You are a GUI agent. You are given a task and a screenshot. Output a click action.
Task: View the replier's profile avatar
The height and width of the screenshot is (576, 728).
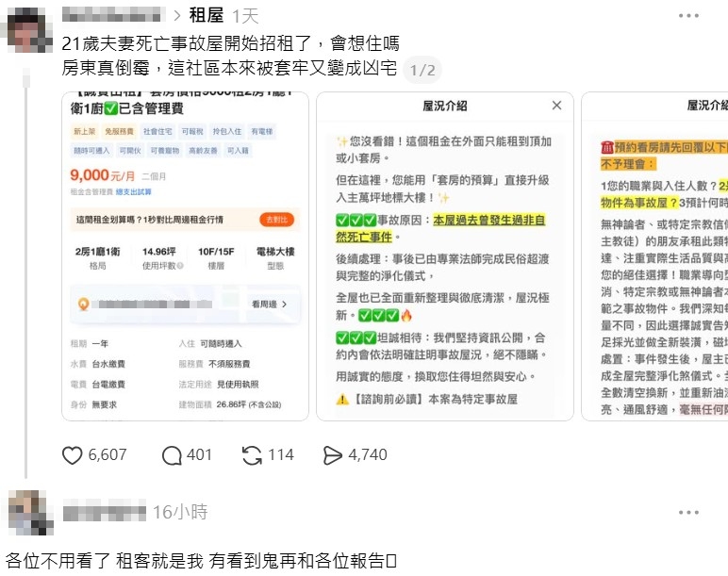pyautogui.click(x=30, y=513)
